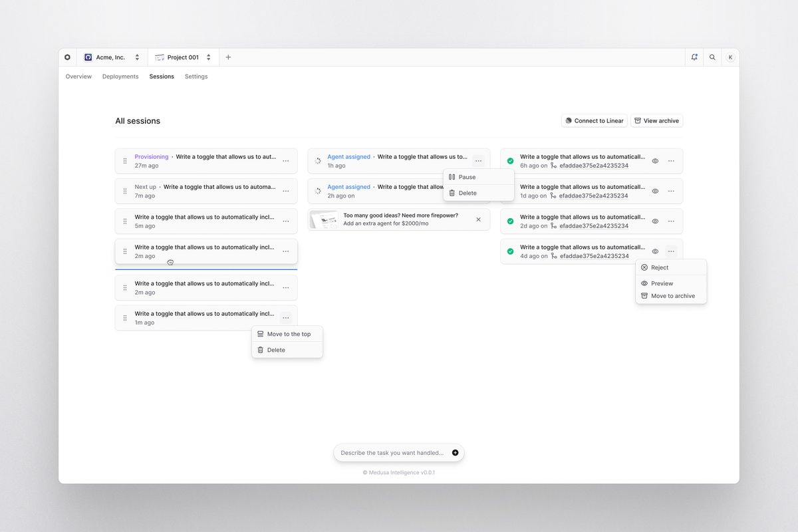Open more options on the 6h ago session

click(671, 161)
